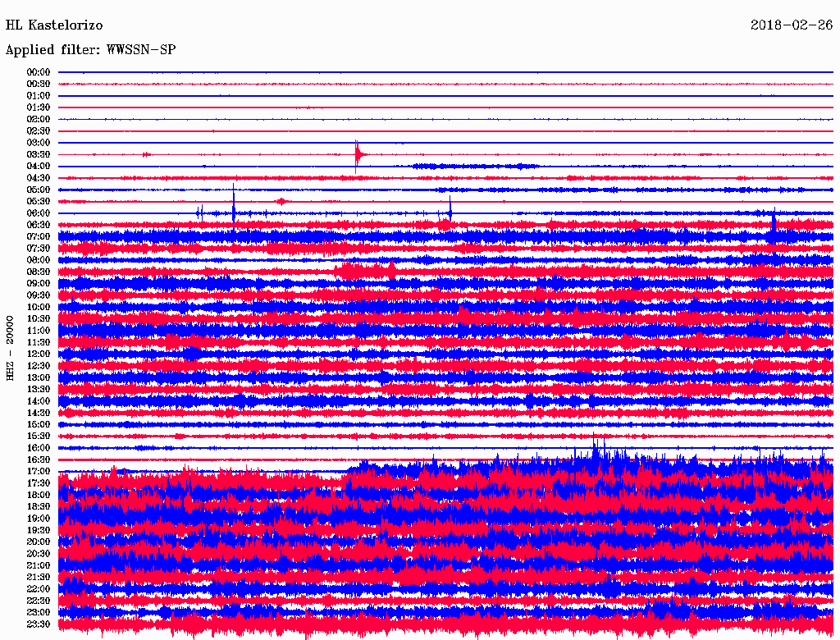Click the '21:30' time label
The height and width of the screenshot is (640, 840).
click(38, 578)
